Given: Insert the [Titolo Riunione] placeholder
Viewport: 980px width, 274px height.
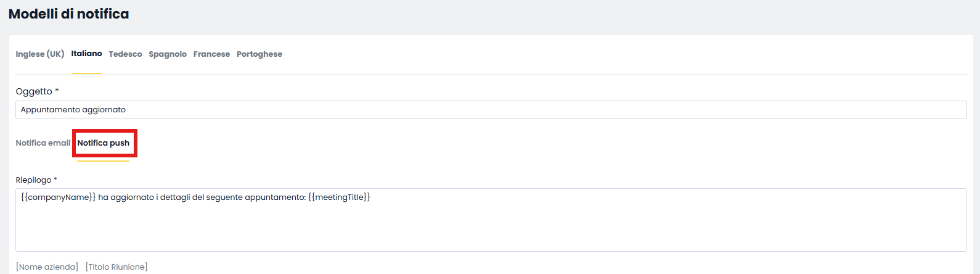Looking at the screenshot, I should 116,267.
